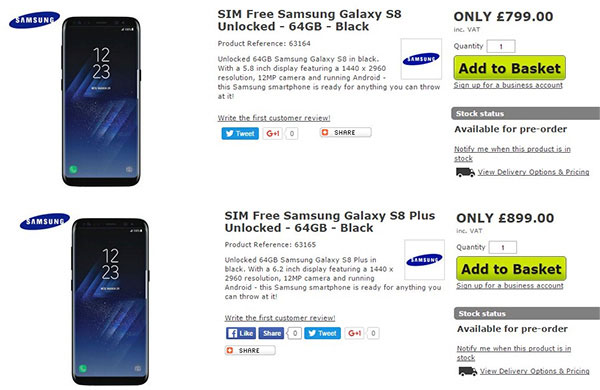
Task: Click the Tweet button for S8 Plus
Action: click(322, 333)
